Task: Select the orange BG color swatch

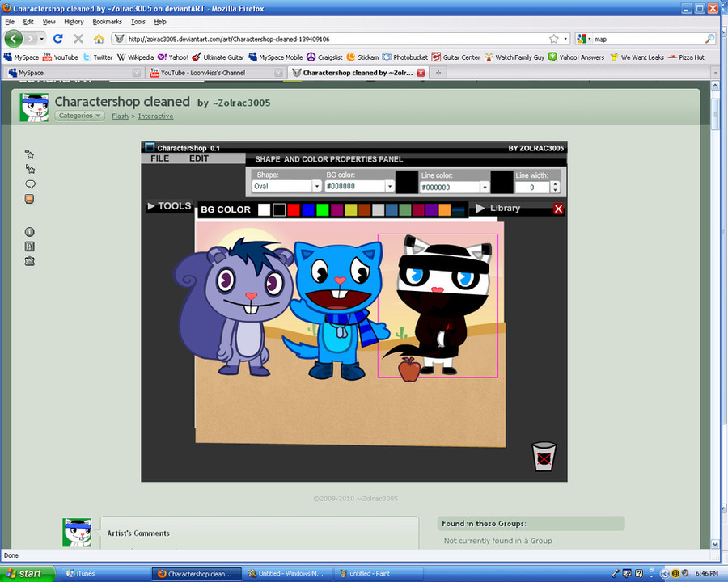Action: [x=444, y=210]
